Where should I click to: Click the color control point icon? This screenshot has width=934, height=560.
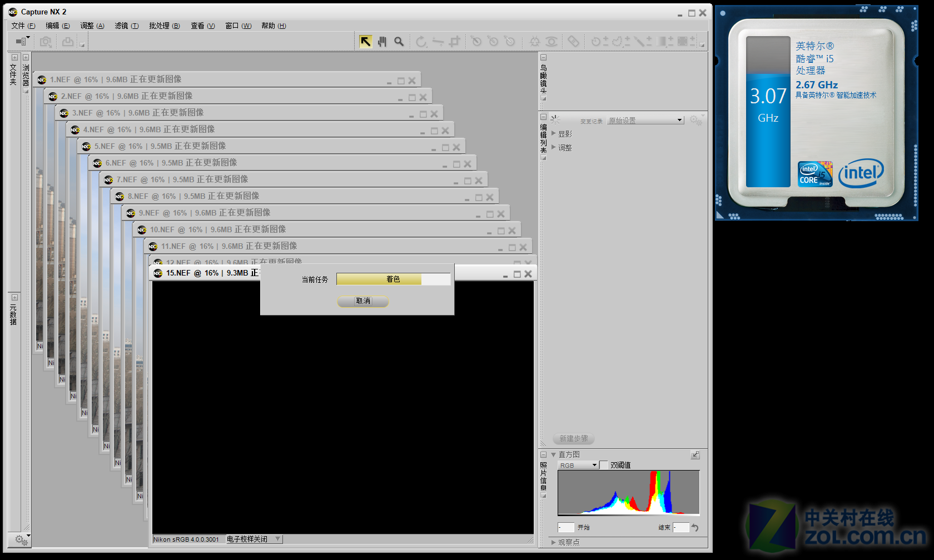[535, 42]
